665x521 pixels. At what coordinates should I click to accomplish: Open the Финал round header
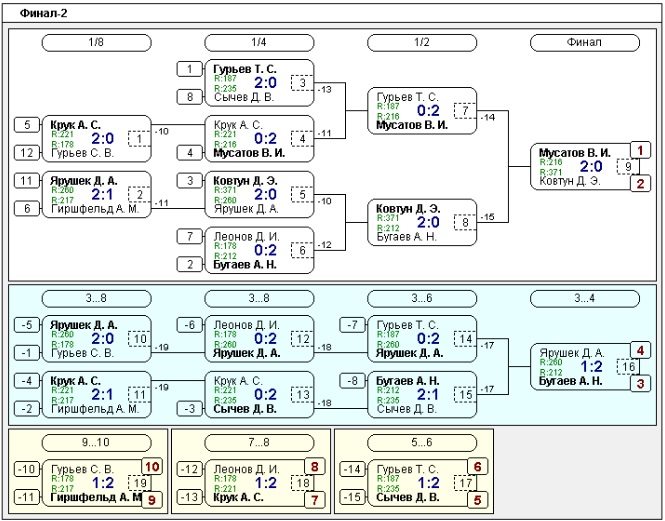coord(585,43)
